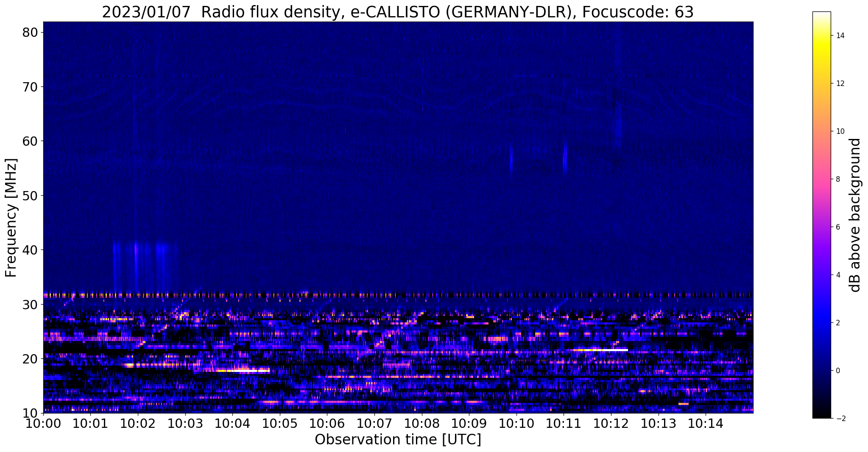The width and height of the screenshot is (868, 452).
Task: Click the colorbar tick value 6
Action: pyautogui.click(x=837, y=227)
